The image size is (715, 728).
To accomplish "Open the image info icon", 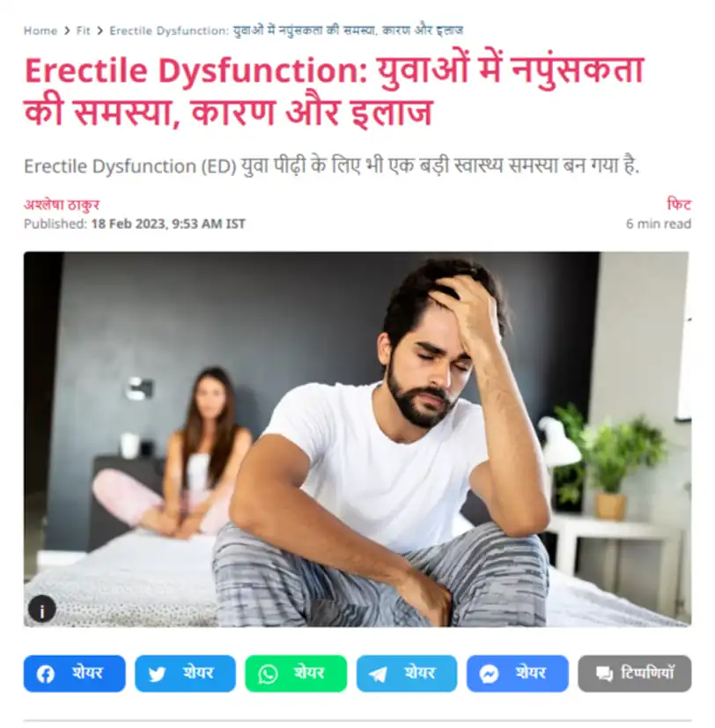I will [x=42, y=608].
